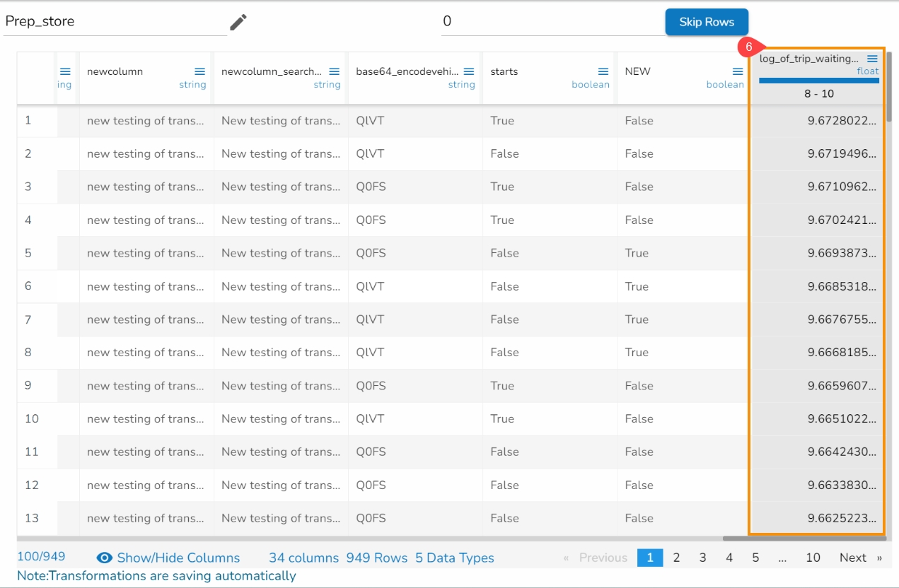Click the red badge numbered 6
Screen dimensions: 899x588
click(748, 47)
